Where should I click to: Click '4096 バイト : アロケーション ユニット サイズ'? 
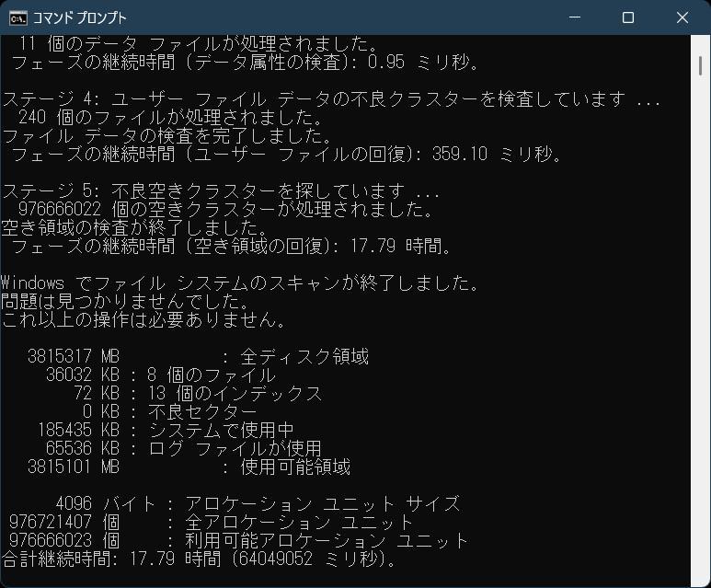click(x=258, y=503)
